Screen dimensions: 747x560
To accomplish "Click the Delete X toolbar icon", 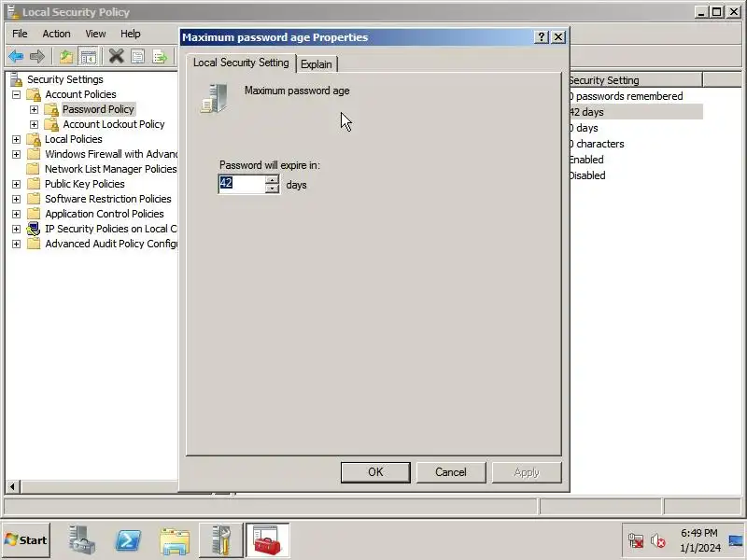I will [116, 56].
